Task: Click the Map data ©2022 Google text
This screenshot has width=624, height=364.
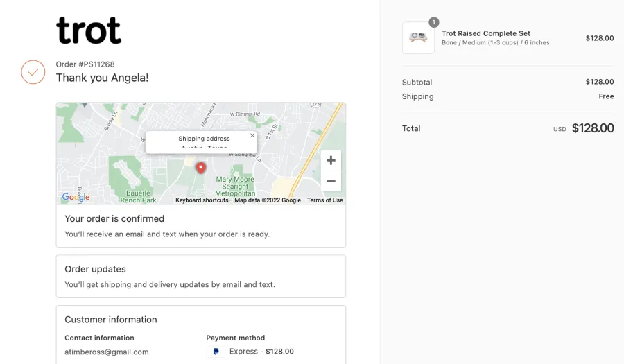Action: [x=268, y=200]
